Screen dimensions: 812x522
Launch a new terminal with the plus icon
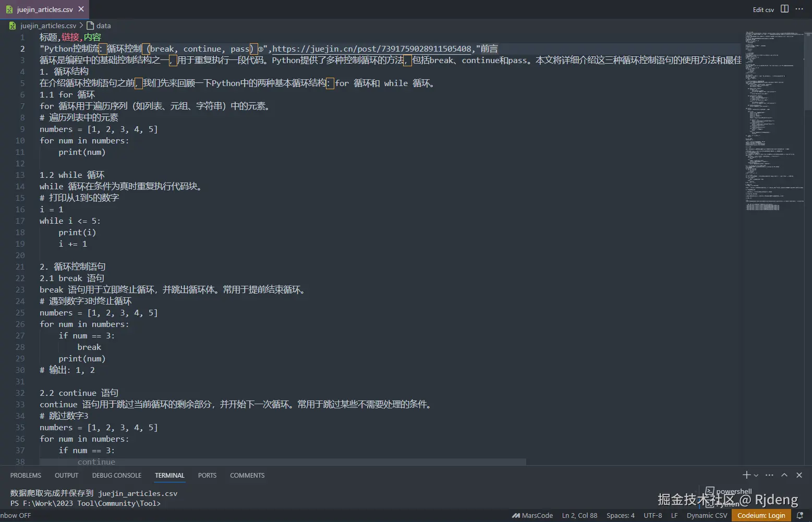746,475
